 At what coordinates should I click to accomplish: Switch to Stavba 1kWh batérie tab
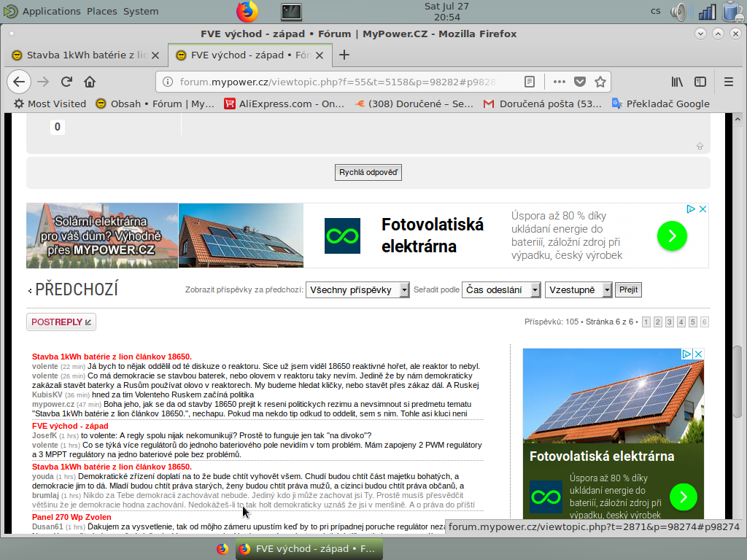coord(87,55)
